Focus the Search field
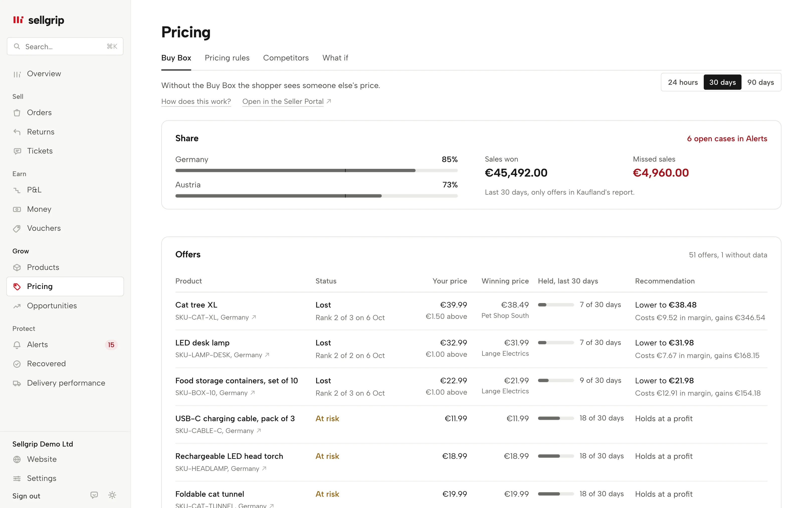This screenshot has width=812, height=508. point(65,46)
